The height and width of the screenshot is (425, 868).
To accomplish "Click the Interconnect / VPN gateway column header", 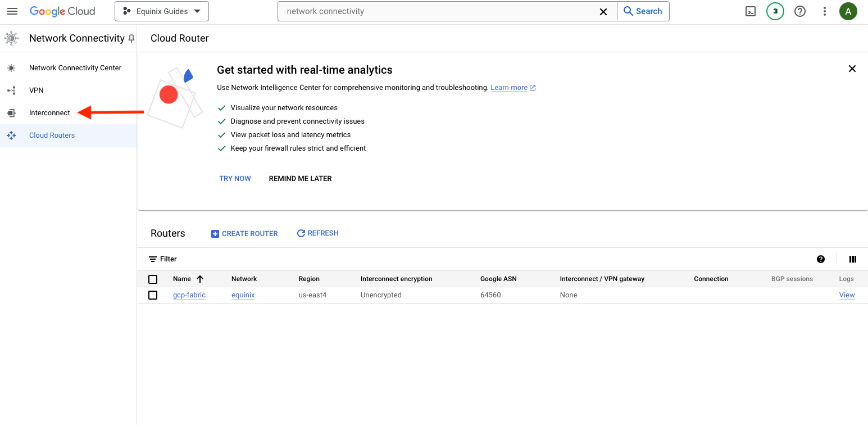I will [602, 279].
